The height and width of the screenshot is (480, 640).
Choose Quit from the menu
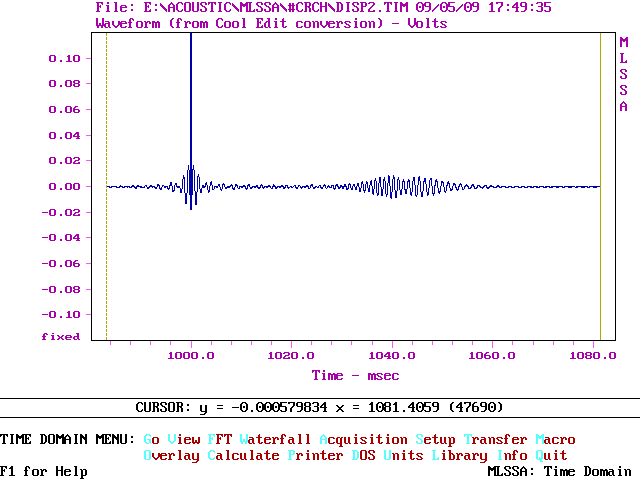tap(551, 456)
